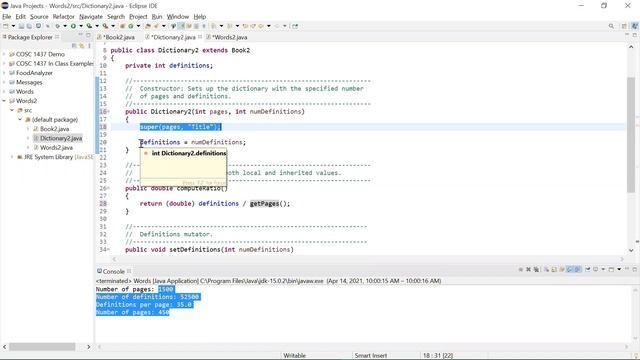Collapse the code fold at line 16
The image size is (640, 360).
coord(109,111)
